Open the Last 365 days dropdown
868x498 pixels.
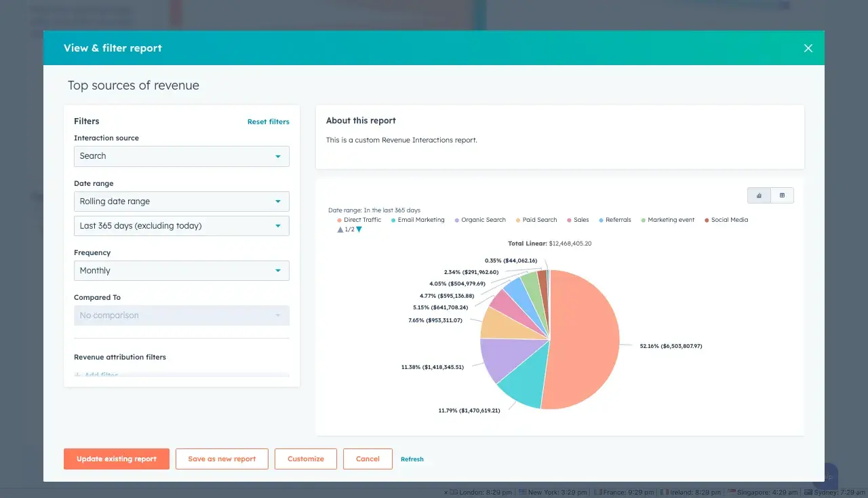[x=181, y=226]
